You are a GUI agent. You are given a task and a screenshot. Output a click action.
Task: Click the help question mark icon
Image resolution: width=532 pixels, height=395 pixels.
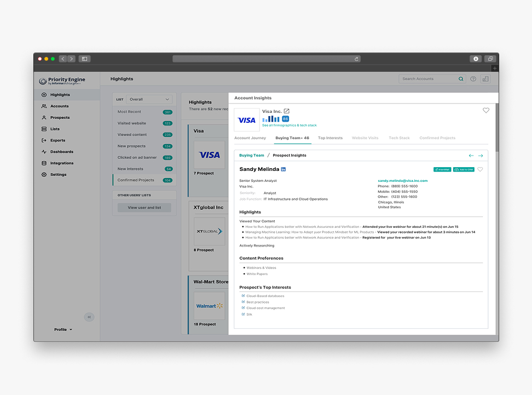pos(473,79)
